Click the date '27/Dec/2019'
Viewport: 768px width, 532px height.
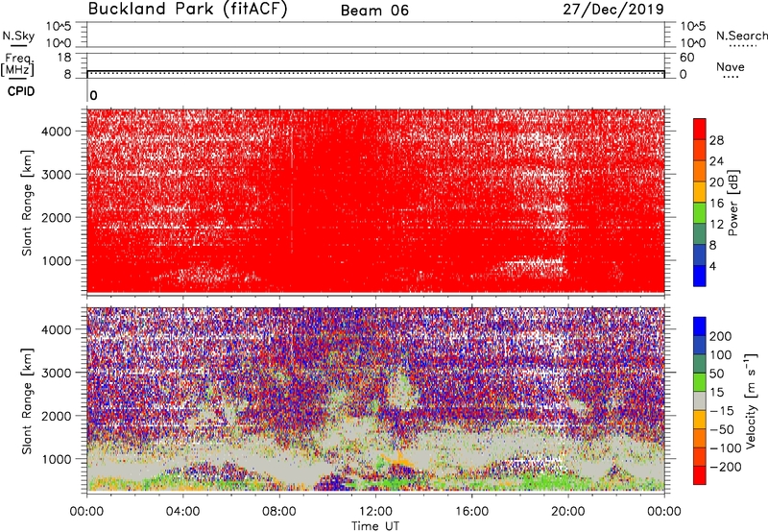[613, 10]
